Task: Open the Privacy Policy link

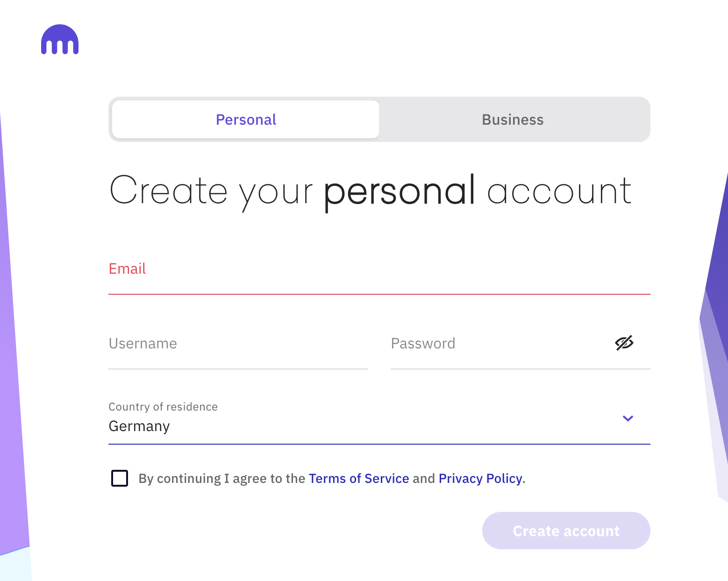Action: point(480,479)
